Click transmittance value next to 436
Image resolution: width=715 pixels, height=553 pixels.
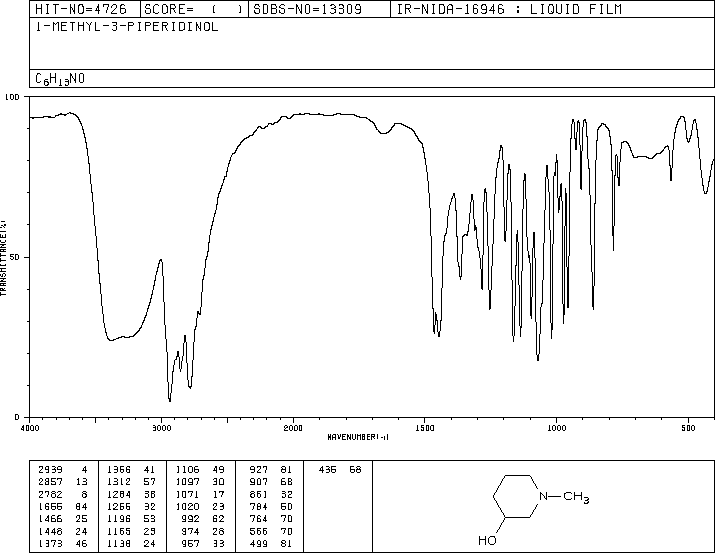(355, 469)
